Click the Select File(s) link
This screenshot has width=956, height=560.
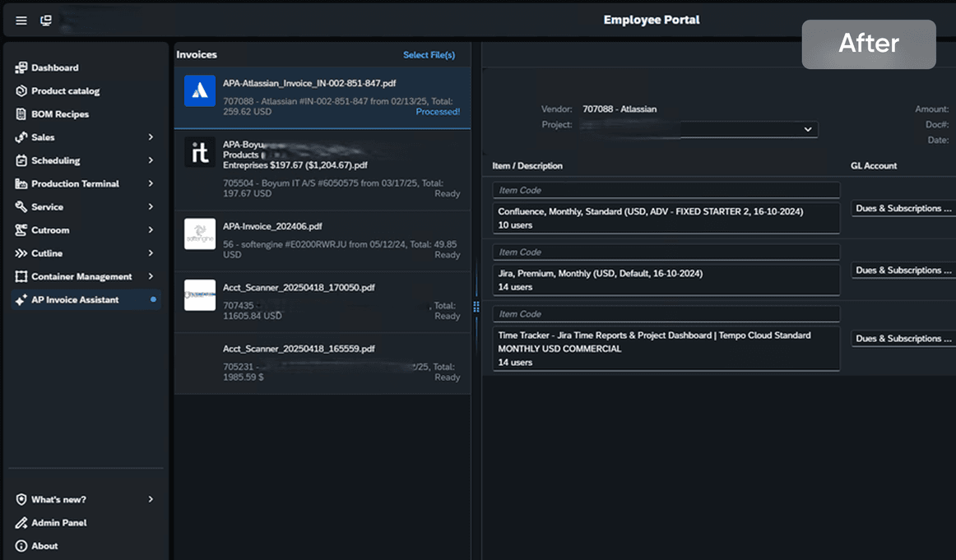click(x=429, y=55)
